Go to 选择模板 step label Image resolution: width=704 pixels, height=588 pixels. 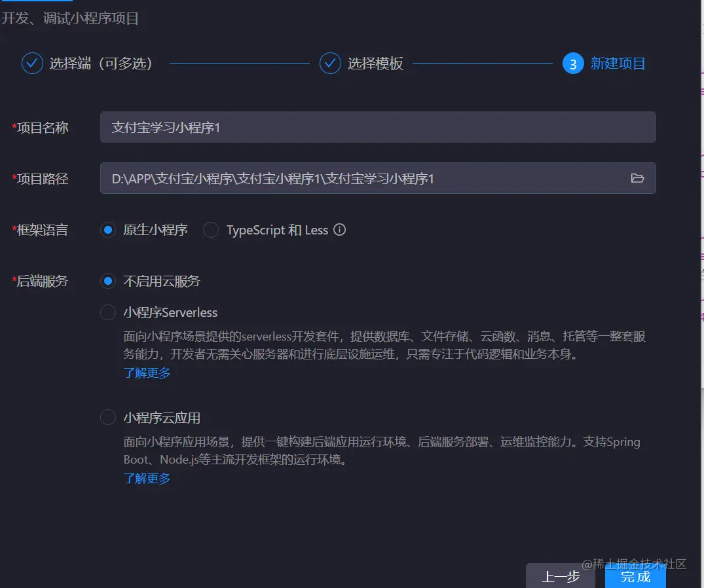[x=375, y=64]
